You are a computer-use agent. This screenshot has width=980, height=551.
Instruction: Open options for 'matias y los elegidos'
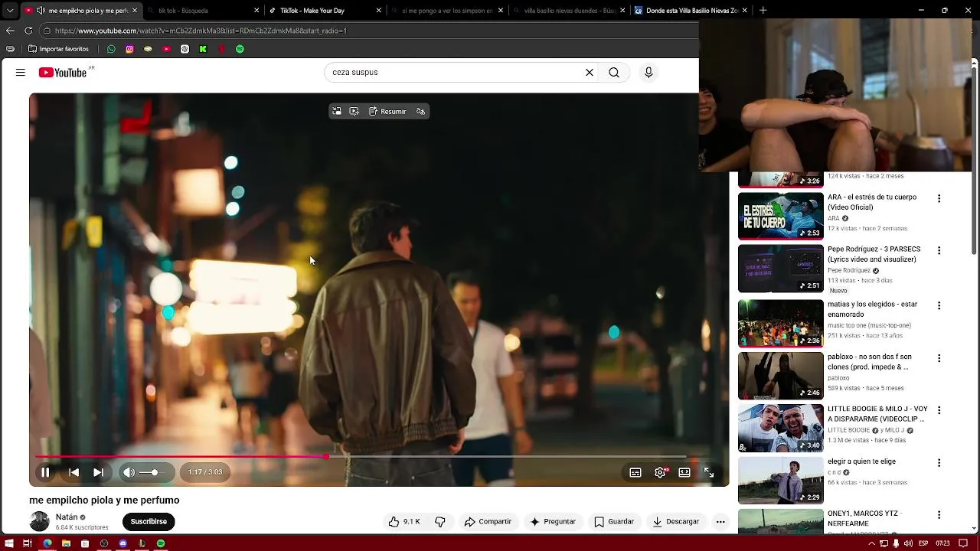[939, 305]
